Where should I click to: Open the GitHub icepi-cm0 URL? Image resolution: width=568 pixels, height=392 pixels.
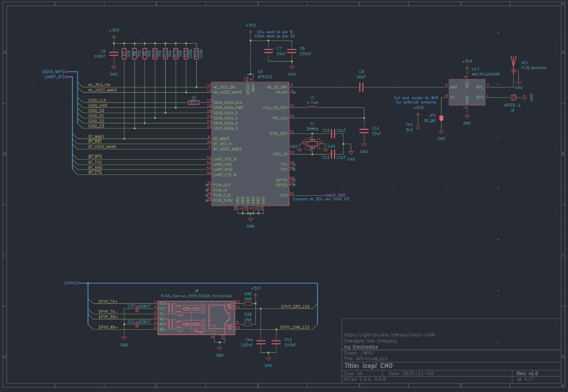click(x=389, y=335)
